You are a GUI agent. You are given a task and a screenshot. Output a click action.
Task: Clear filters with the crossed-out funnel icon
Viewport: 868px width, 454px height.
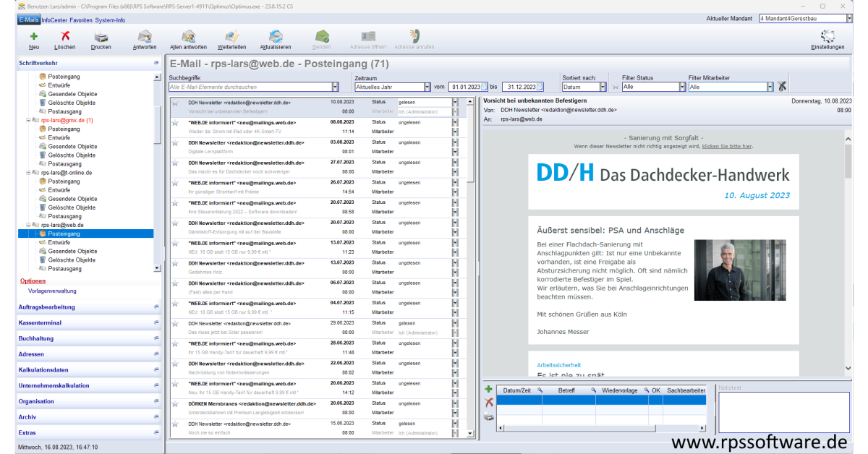tap(782, 87)
